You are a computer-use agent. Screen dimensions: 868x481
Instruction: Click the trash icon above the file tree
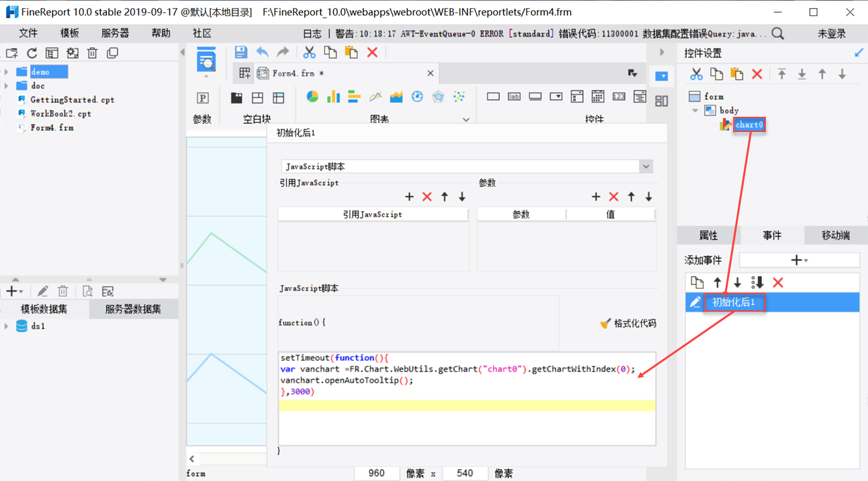[92, 53]
